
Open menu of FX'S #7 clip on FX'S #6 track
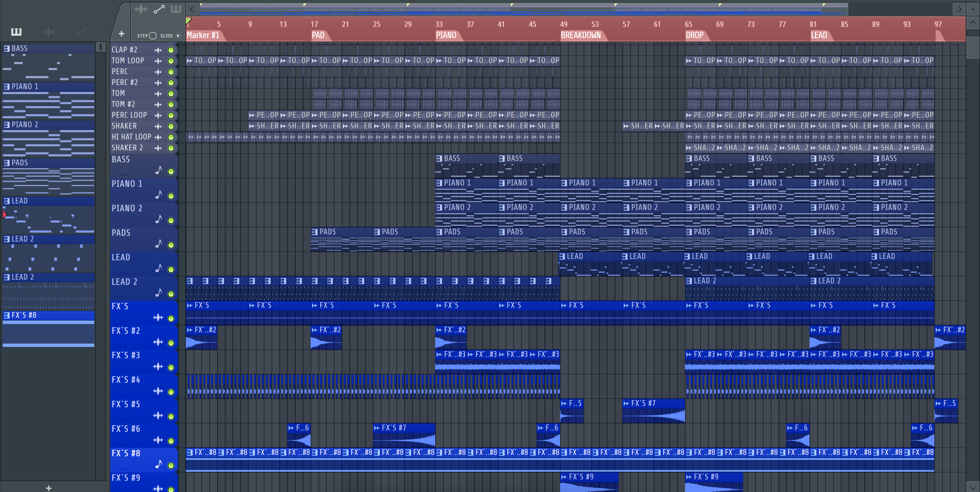click(377, 428)
